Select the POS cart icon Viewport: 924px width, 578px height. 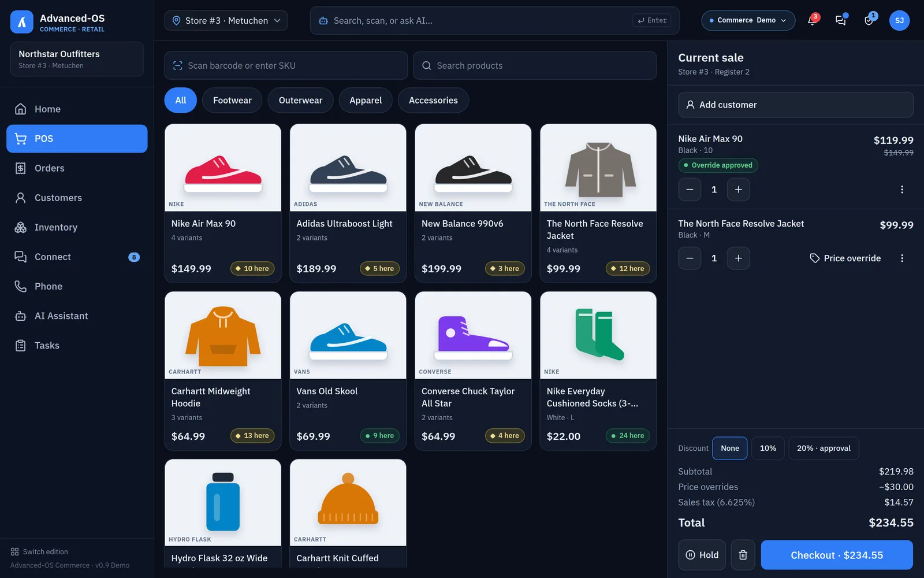[x=21, y=139]
